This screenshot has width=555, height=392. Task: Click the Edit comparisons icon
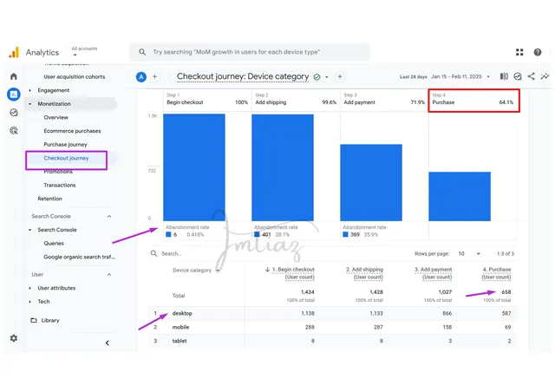(504, 76)
